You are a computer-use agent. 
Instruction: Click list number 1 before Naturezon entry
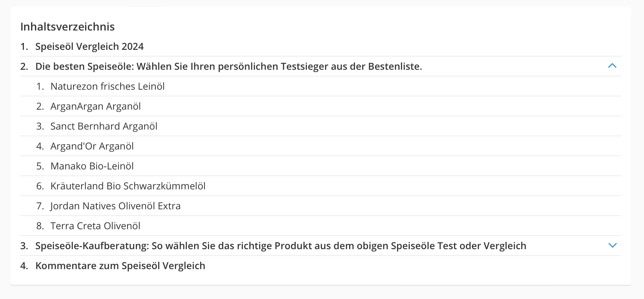point(40,86)
